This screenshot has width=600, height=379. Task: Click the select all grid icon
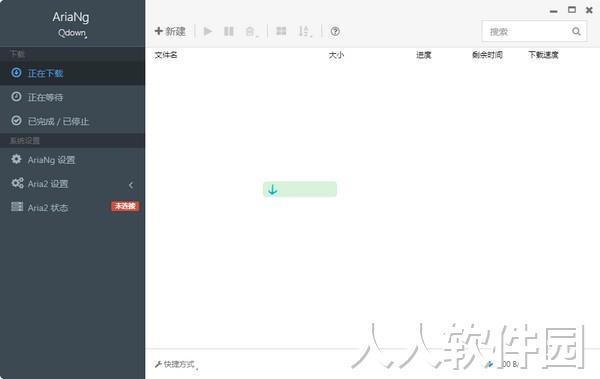pos(281,31)
